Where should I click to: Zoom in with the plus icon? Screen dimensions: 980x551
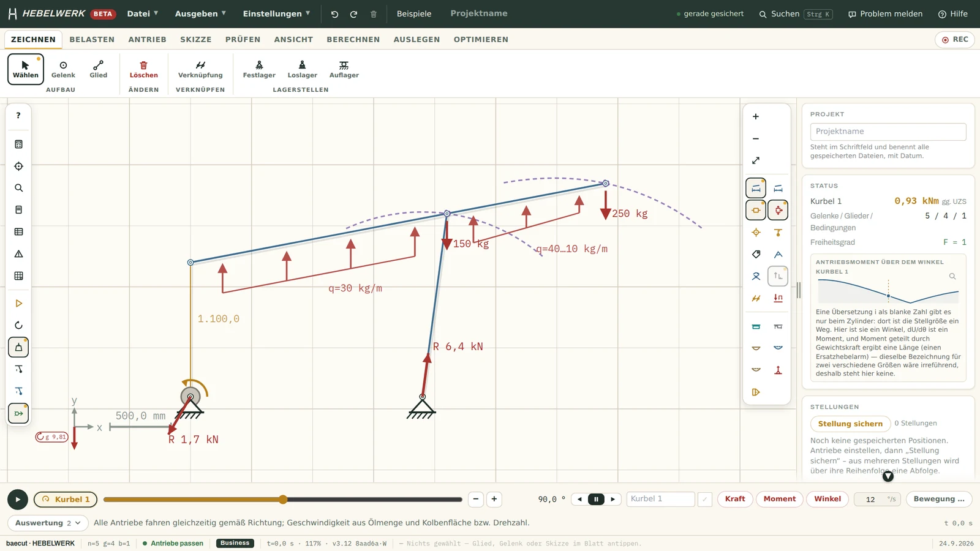(x=756, y=116)
